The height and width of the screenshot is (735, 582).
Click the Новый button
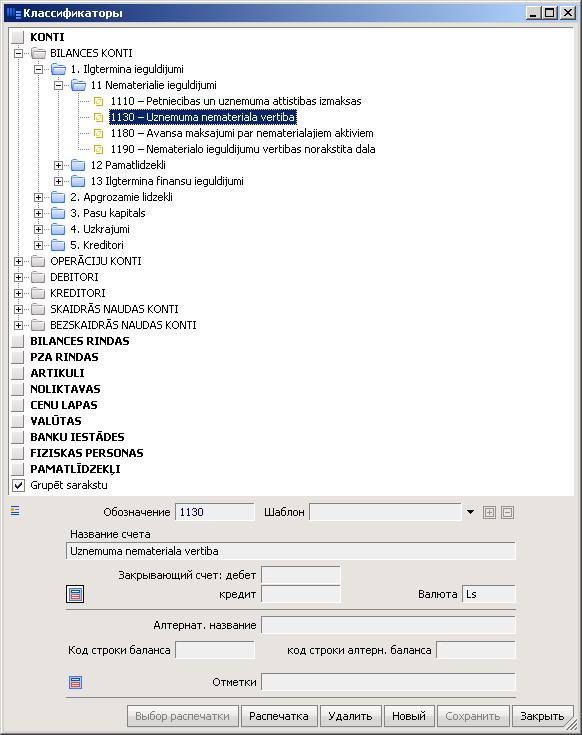(x=409, y=716)
